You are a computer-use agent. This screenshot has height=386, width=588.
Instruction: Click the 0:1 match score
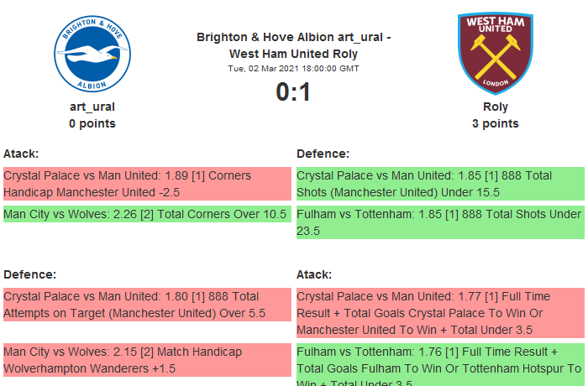[x=293, y=91]
